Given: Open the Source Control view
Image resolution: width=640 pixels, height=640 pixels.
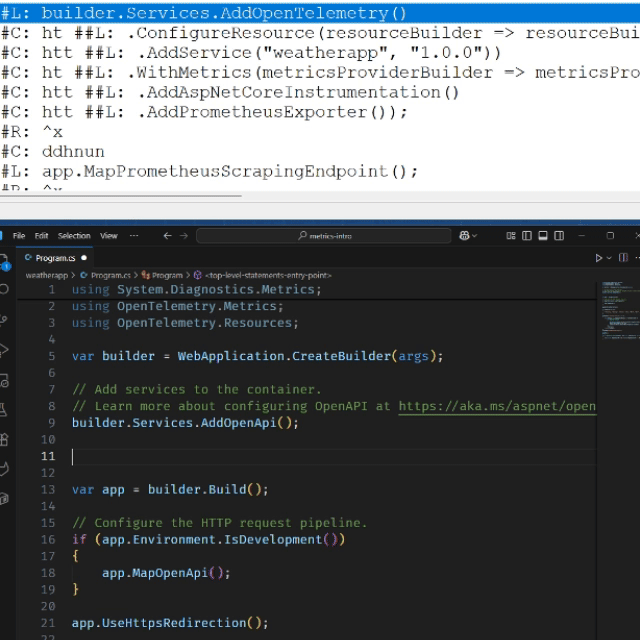Looking at the screenshot, I should [x=5, y=320].
